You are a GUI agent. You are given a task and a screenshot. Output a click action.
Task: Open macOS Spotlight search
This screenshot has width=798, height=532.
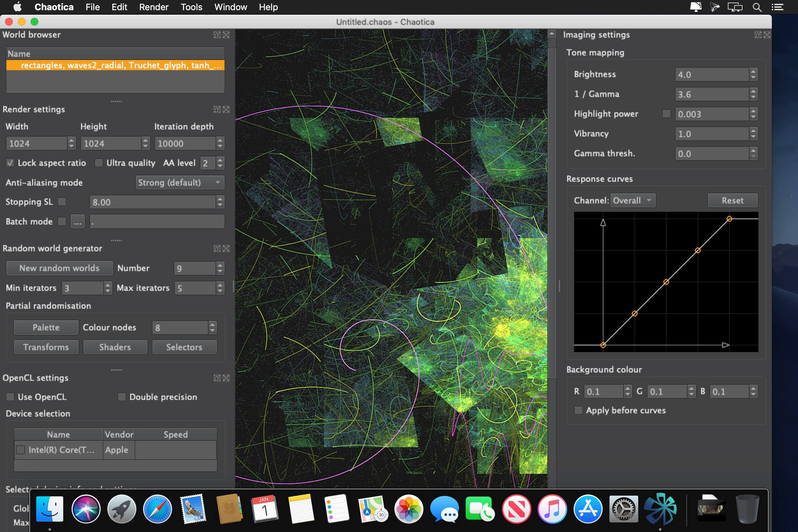757,7
